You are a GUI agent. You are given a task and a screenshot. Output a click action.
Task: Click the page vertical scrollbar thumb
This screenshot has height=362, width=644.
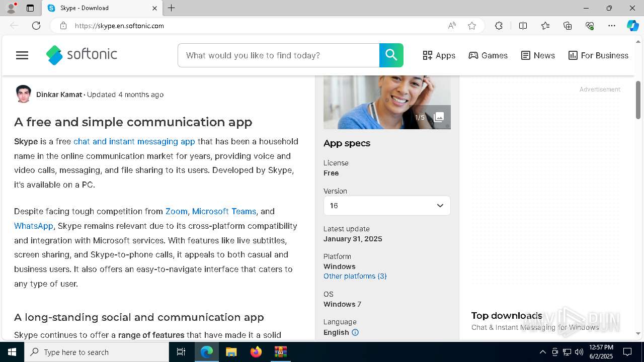coord(638,100)
